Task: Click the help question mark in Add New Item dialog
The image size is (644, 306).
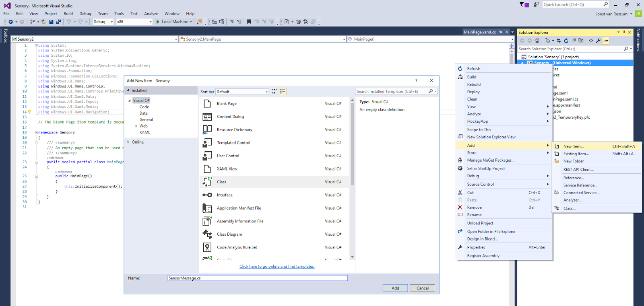Action: coord(416,80)
